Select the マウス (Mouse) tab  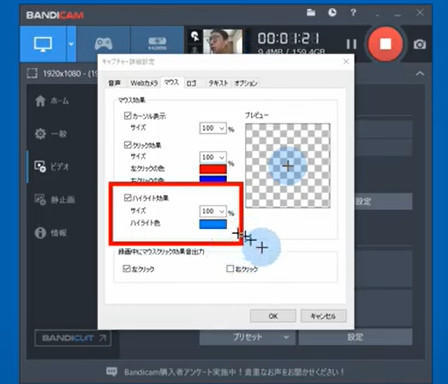(172, 82)
